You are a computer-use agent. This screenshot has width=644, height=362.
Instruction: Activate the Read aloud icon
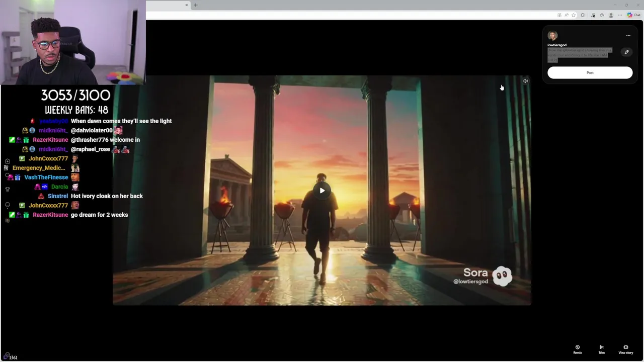(567, 15)
